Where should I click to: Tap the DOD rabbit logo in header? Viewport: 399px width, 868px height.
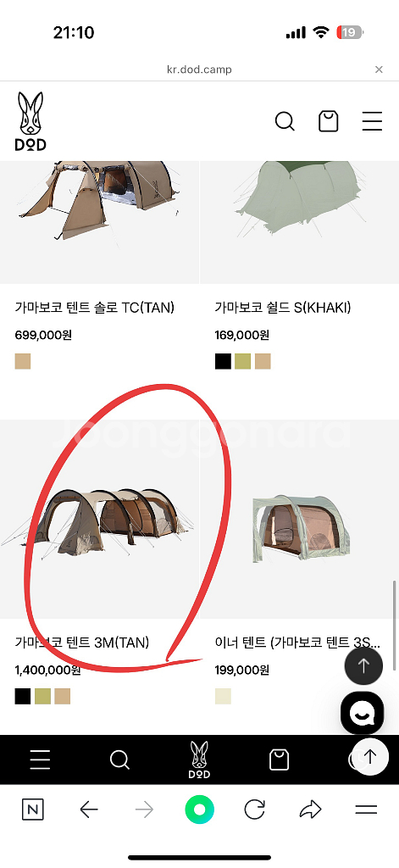tap(30, 121)
